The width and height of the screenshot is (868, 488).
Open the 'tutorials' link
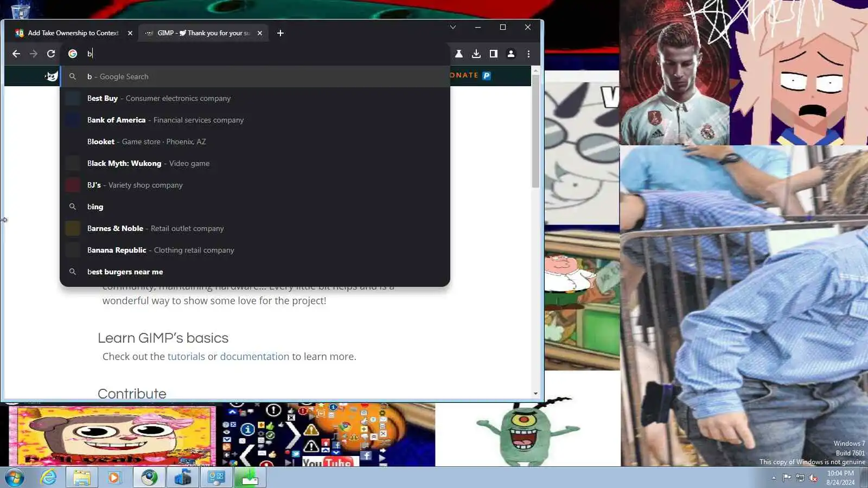pos(186,356)
